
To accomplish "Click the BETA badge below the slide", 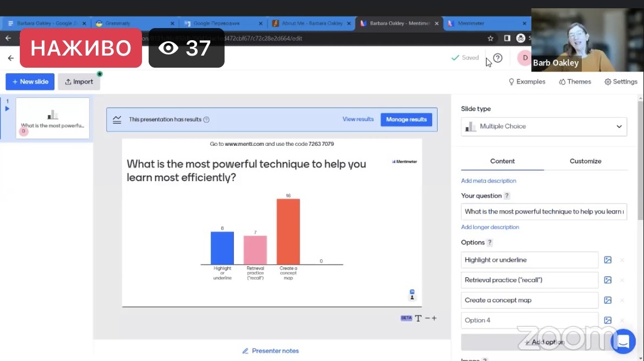I will [406, 318].
